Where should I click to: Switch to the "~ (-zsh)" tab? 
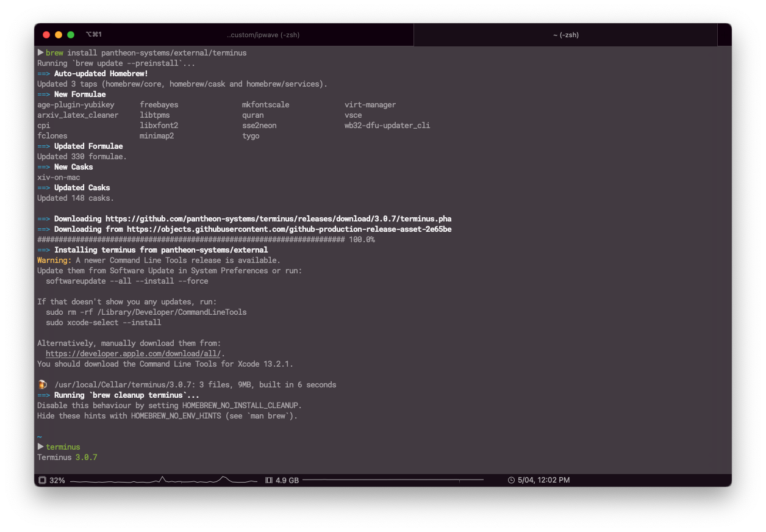coord(565,35)
